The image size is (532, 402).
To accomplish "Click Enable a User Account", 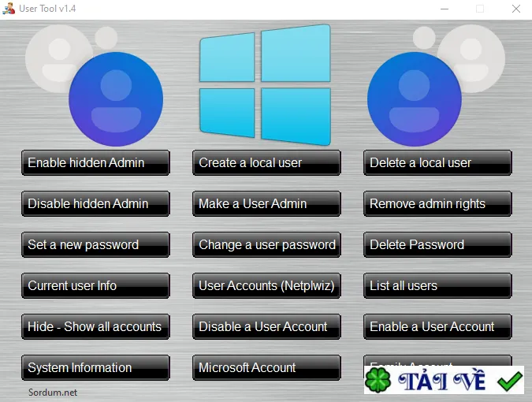I will click(x=437, y=326).
